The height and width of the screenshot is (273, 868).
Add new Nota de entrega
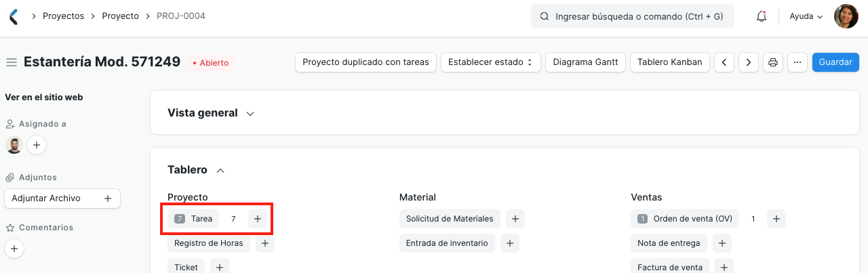(722, 243)
